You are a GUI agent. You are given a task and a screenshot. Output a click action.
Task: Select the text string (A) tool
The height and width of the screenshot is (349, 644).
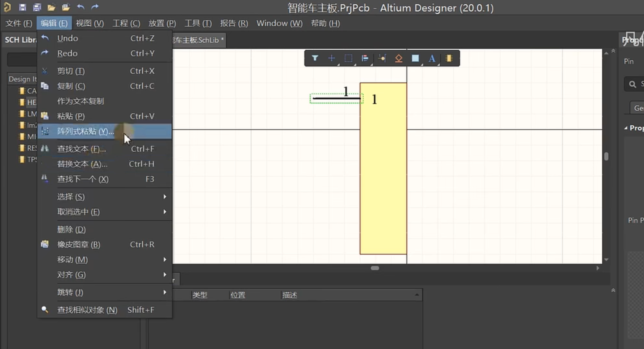(x=432, y=58)
